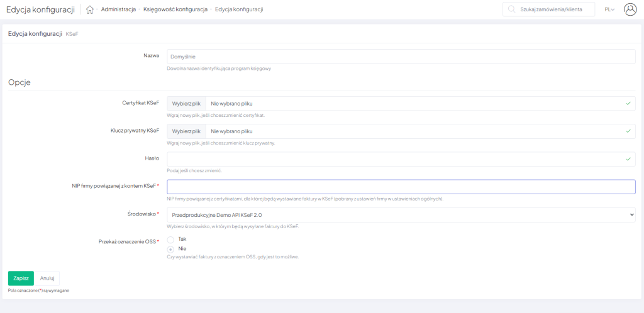The width and height of the screenshot is (644, 313).
Task: Click green checkmark in Certyfikat KSeF field
Action: click(628, 103)
